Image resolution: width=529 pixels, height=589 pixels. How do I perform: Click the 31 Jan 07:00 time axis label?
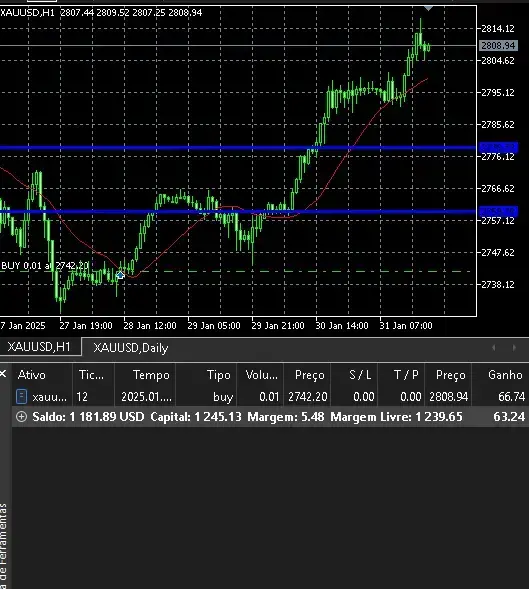[406, 326]
